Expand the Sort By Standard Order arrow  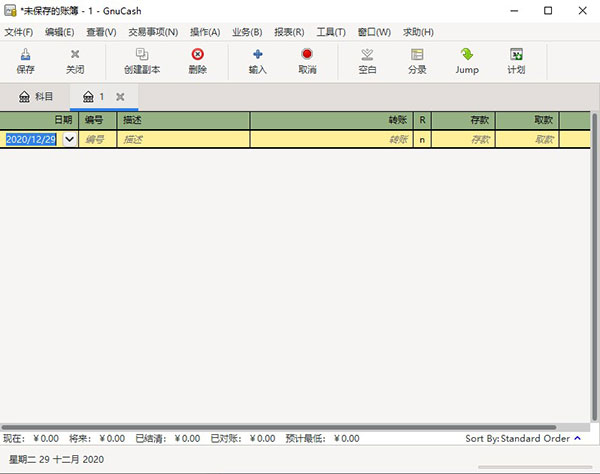[577, 438]
